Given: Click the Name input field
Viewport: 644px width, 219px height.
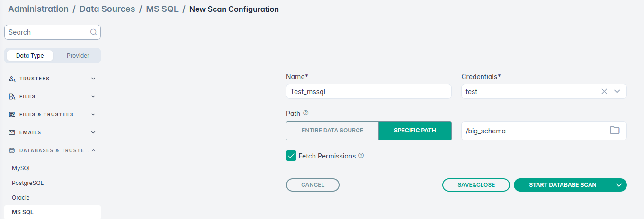Looking at the screenshot, I should pyautogui.click(x=368, y=92).
